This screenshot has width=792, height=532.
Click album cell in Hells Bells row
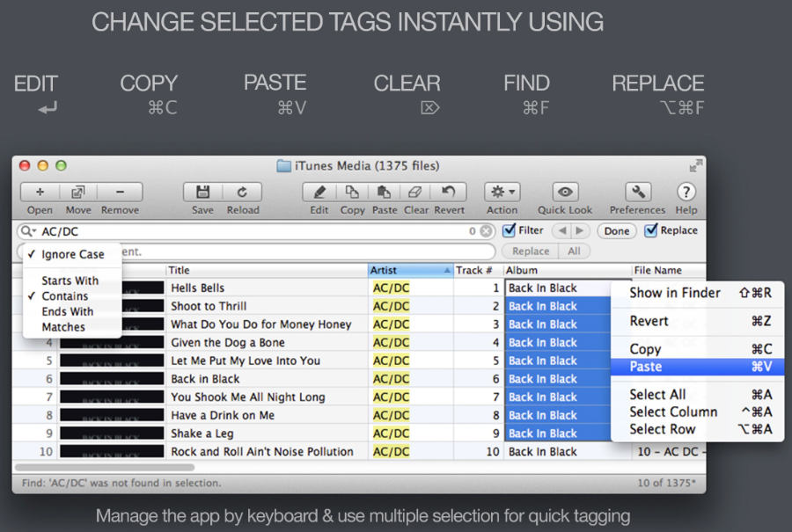558,288
